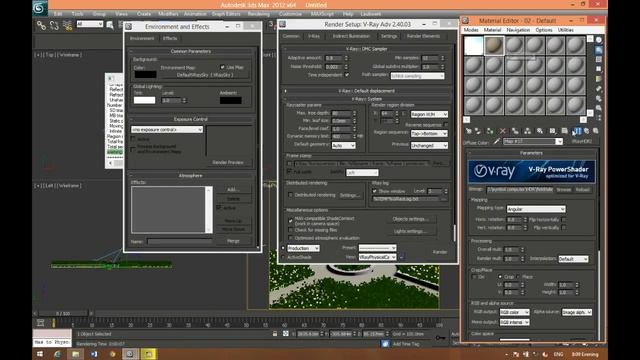The width and height of the screenshot is (640, 360).
Task: Open Region sequence Top->Bottom dropdown
Action: pos(429,133)
